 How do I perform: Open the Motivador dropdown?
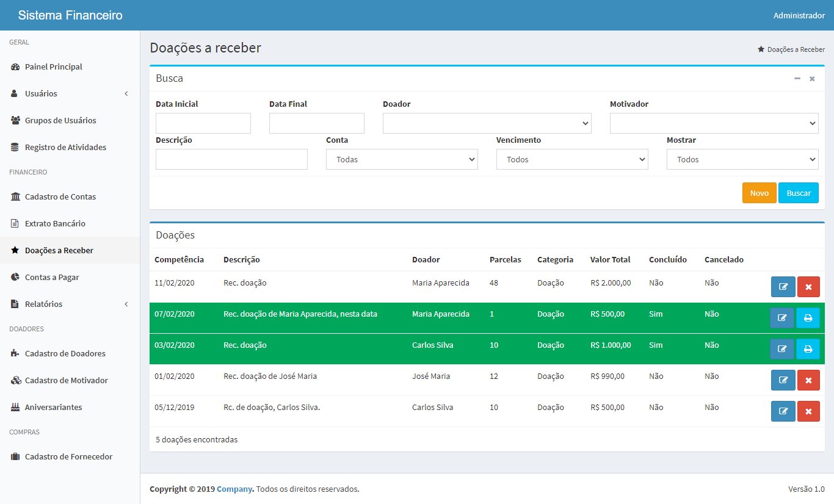714,123
